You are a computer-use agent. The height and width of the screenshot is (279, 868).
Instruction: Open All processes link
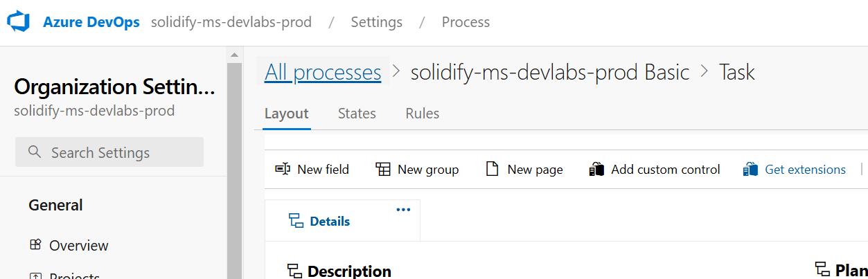pyautogui.click(x=323, y=72)
